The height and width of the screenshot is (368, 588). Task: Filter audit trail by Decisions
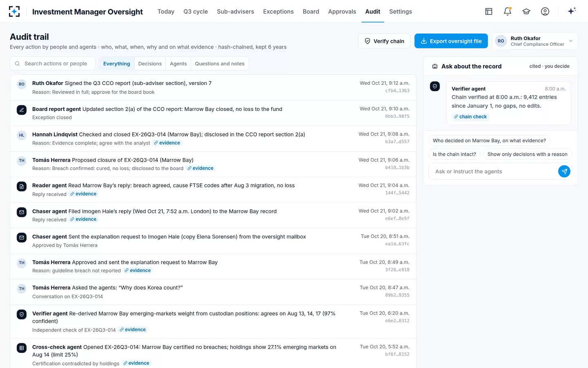click(150, 63)
